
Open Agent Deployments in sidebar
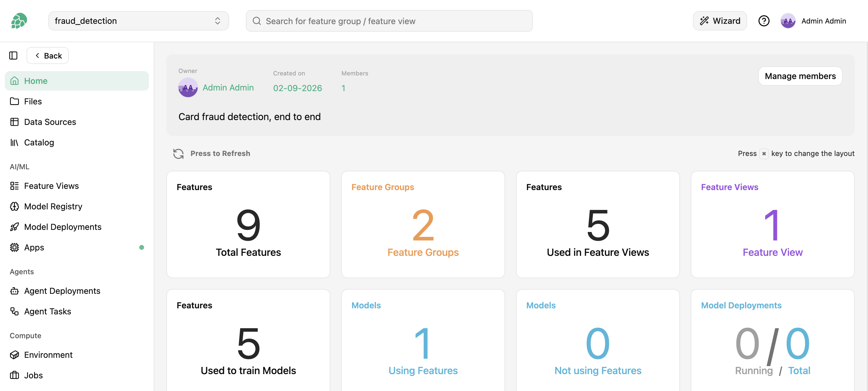click(x=77, y=291)
